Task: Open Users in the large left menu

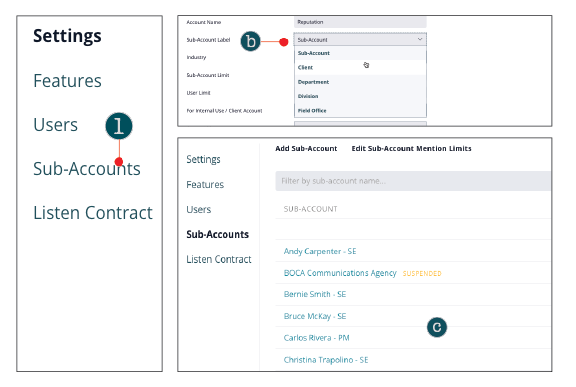Action: tap(55, 125)
